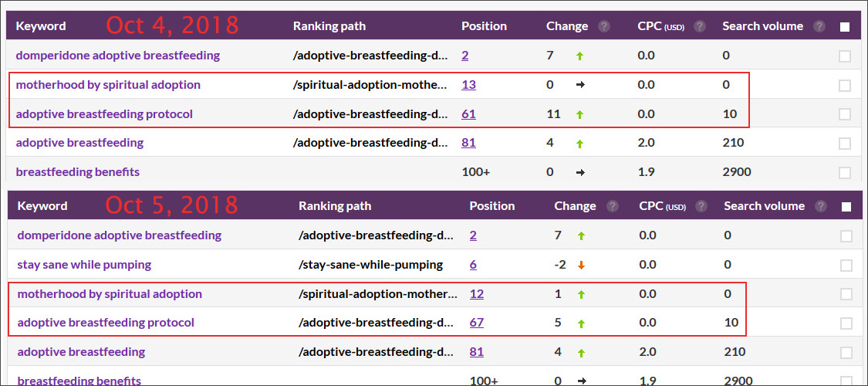Open 'stay sane while pumping' keyword link

(84, 265)
